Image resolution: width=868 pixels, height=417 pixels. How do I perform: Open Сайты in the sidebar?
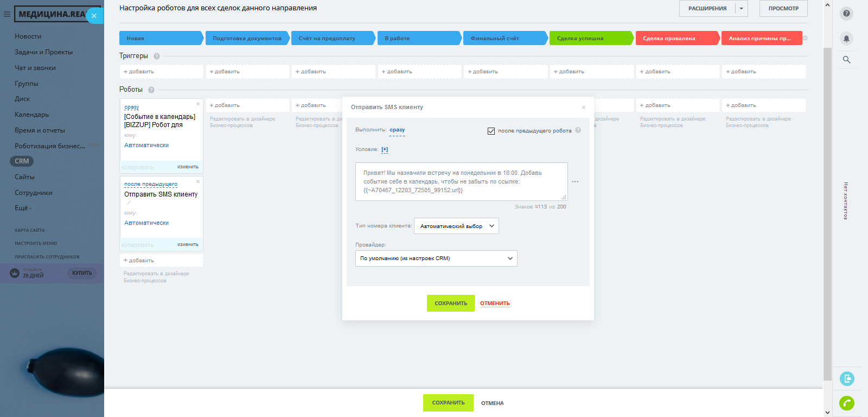click(24, 177)
